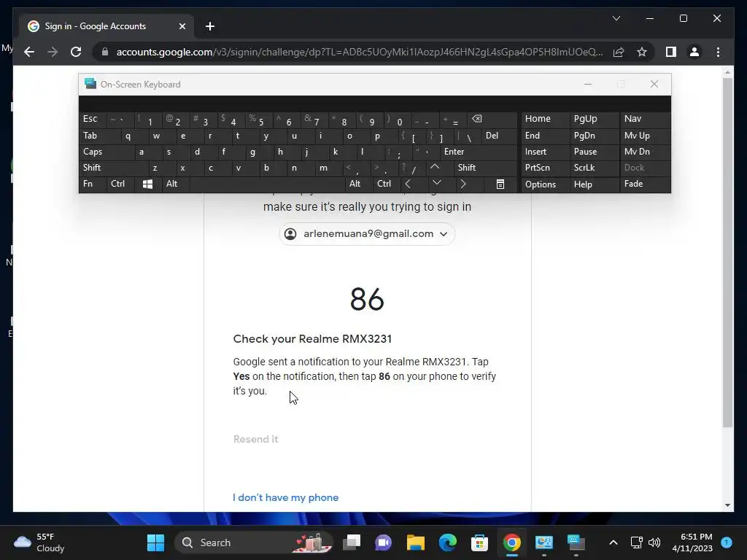Click the Home key
This screenshot has height=560, width=747.
(544, 119)
